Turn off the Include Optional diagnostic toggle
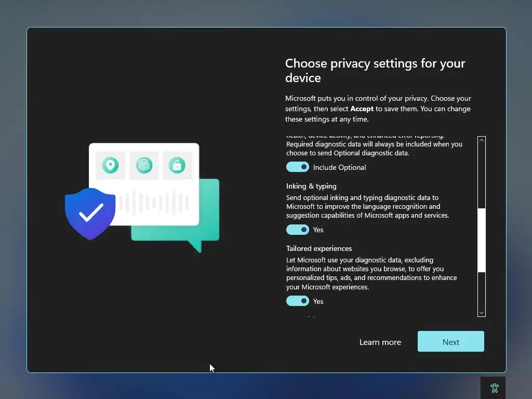The height and width of the screenshot is (399, 532). pos(298,167)
